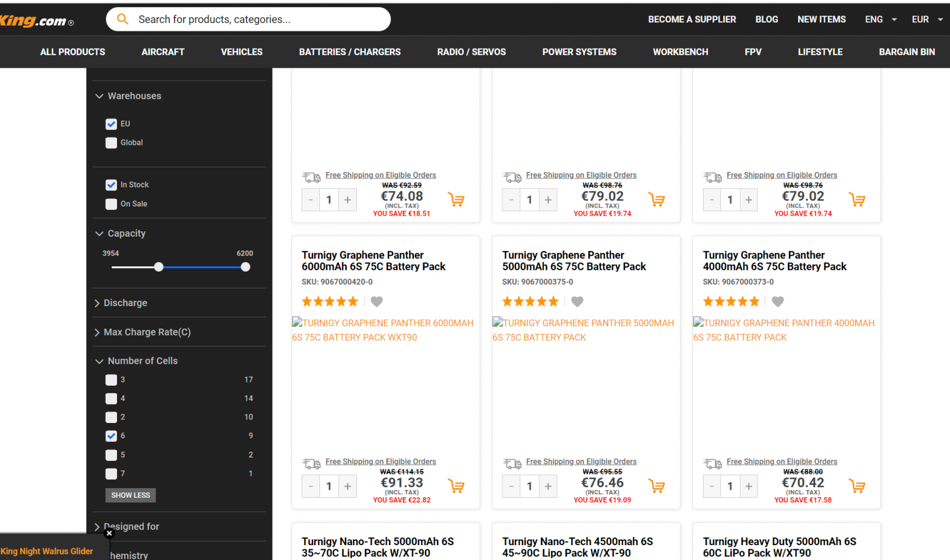Increase quantity for €74.08 item

pyautogui.click(x=348, y=200)
